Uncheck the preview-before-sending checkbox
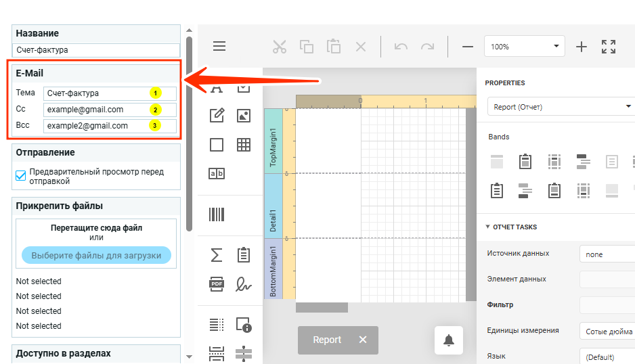 click(x=21, y=176)
